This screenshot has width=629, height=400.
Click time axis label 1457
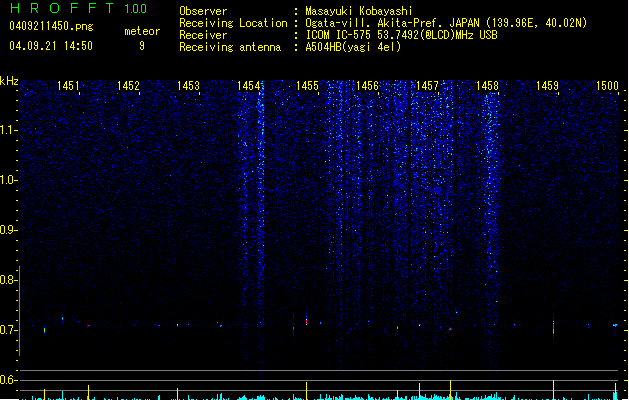[x=428, y=85]
